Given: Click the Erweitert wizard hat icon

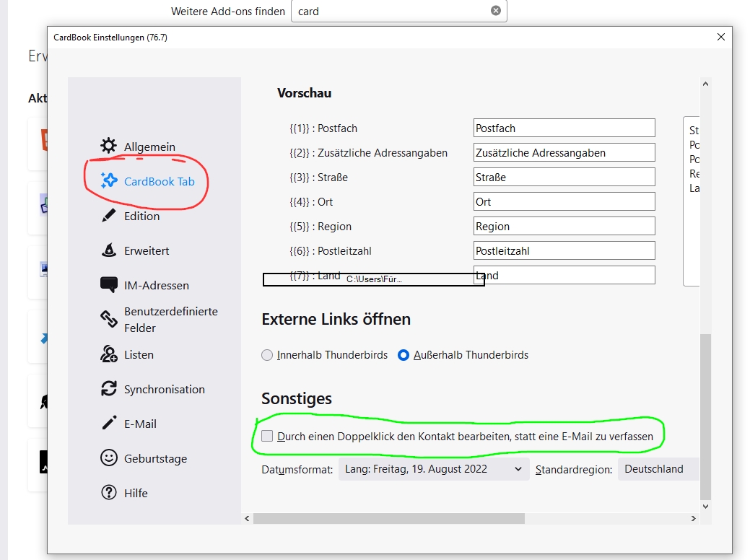Looking at the screenshot, I should (108, 250).
